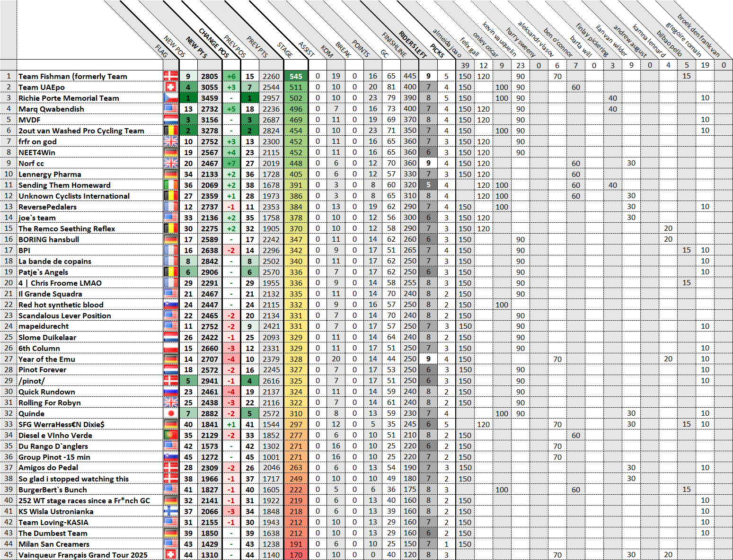
Task: Select the Czech flag for Richie Porte Memorial Team
Action: (171, 98)
